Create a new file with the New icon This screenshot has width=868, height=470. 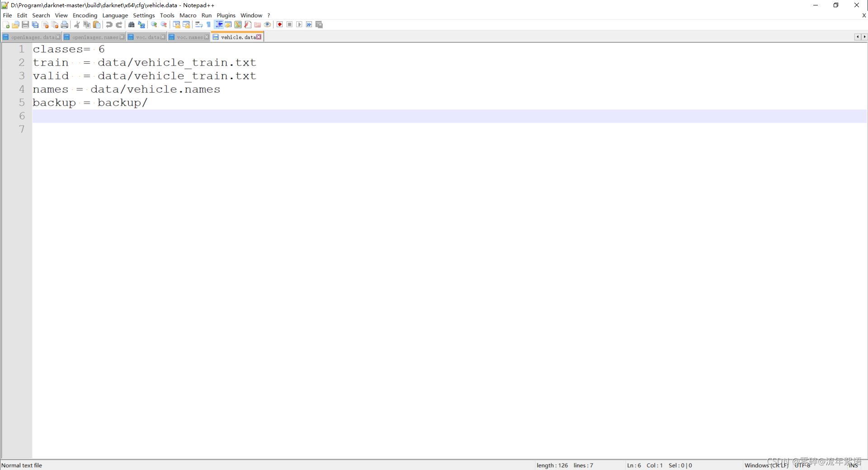[6, 24]
